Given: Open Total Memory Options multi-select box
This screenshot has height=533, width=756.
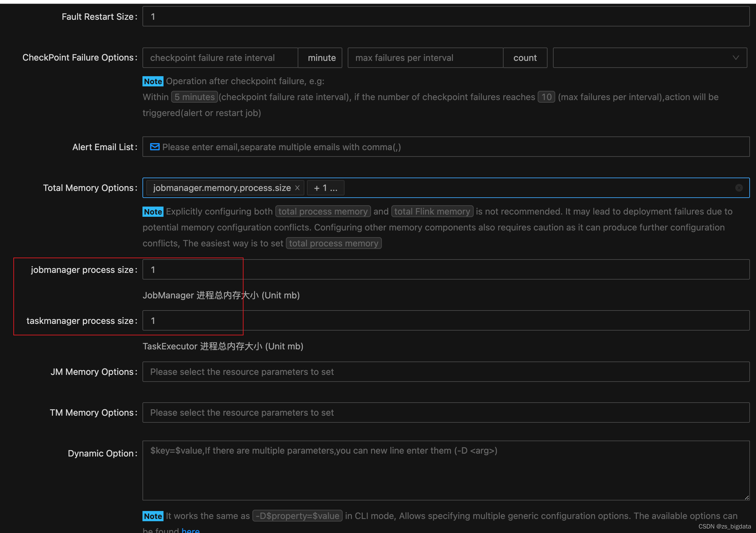Looking at the screenshot, I should tap(527, 188).
